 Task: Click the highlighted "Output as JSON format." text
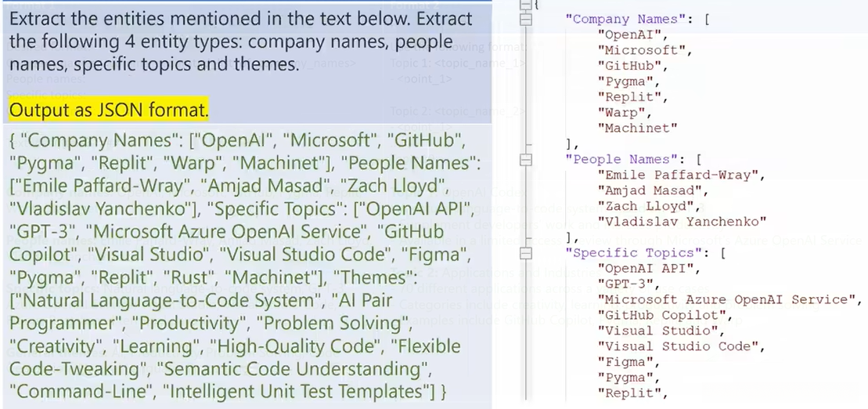[x=109, y=110]
